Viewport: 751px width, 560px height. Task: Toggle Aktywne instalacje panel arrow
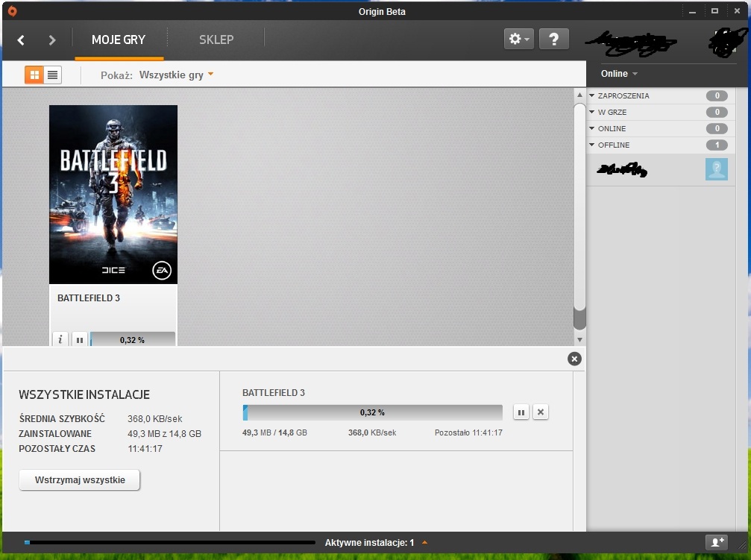(x=425, y=542)
